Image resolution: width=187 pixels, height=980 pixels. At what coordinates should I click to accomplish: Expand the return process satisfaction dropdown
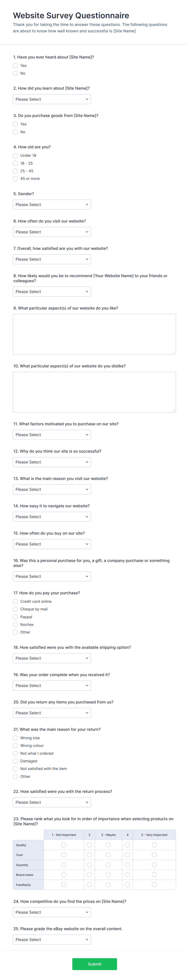coord(52,802)
